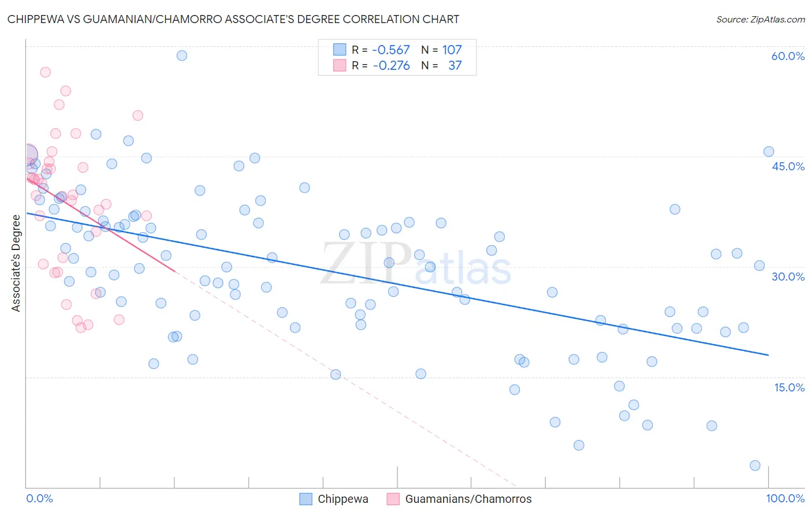Click the N = 107 value in legend
The image size is (812, 515).
point(441,50)
